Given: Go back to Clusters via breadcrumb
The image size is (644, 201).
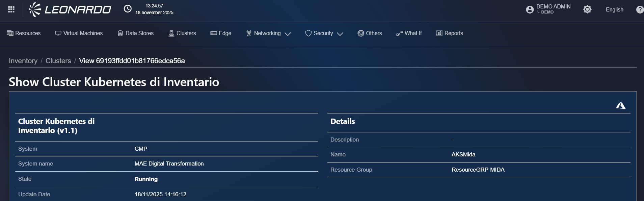Looking at the screenshot, I should (58, 61).
